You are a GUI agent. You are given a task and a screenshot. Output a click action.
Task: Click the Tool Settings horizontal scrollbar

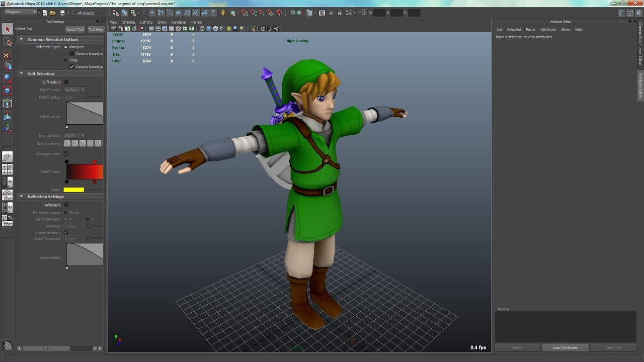tap(59, 348)
